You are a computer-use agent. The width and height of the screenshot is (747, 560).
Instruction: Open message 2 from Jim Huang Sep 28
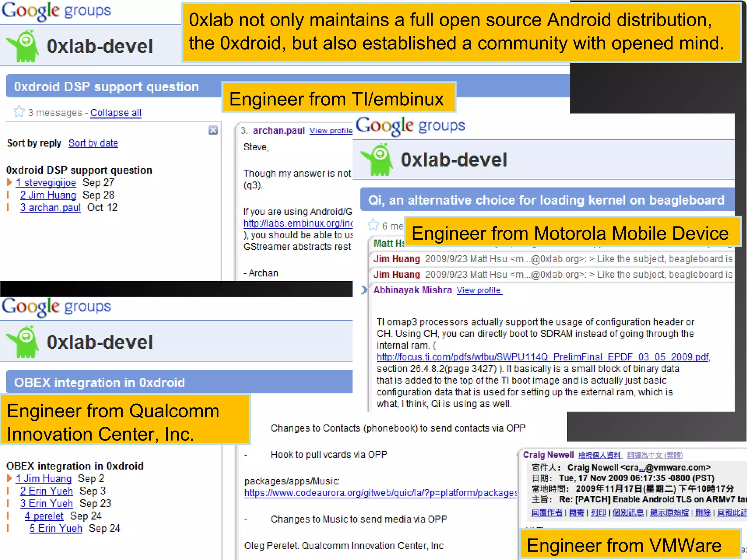[x=48, y=195]
